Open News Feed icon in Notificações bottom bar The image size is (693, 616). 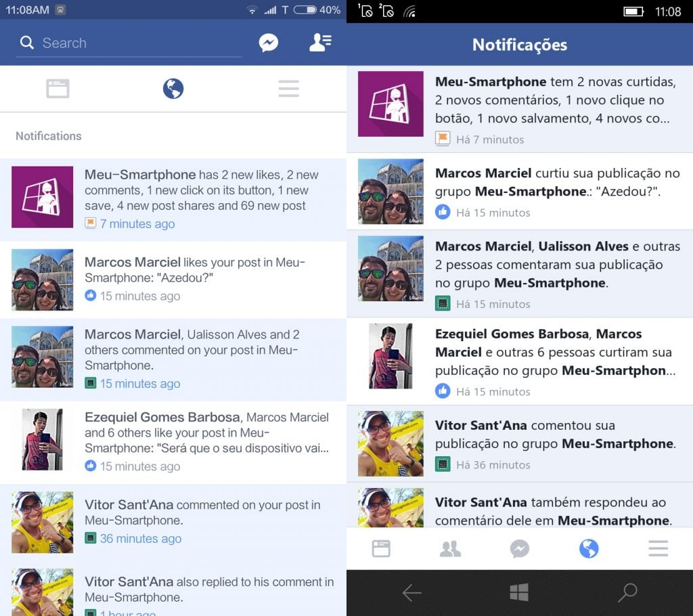click(x=381, y=549)
